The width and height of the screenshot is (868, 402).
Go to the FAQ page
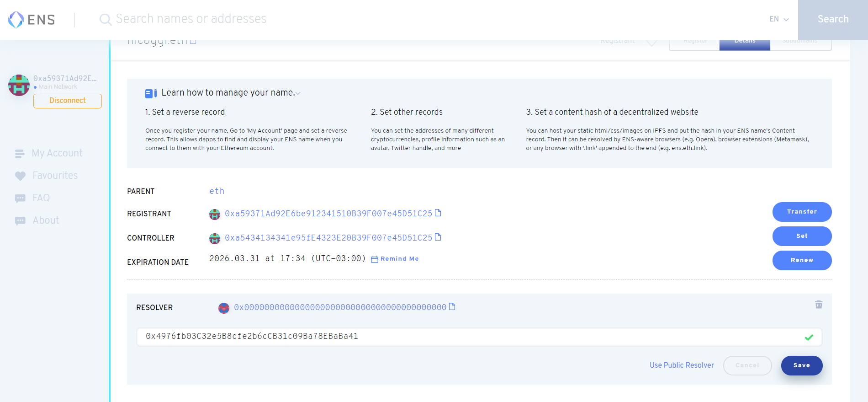(41, 198)
